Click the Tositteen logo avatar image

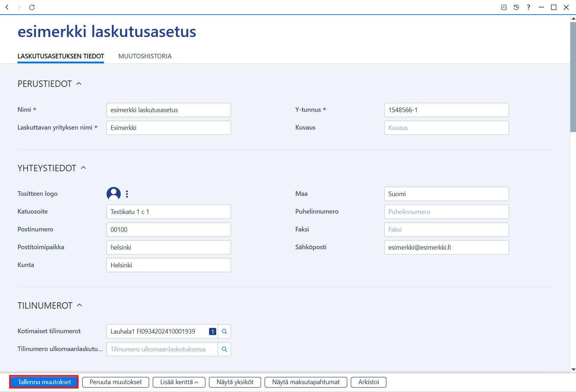(114, 194)
